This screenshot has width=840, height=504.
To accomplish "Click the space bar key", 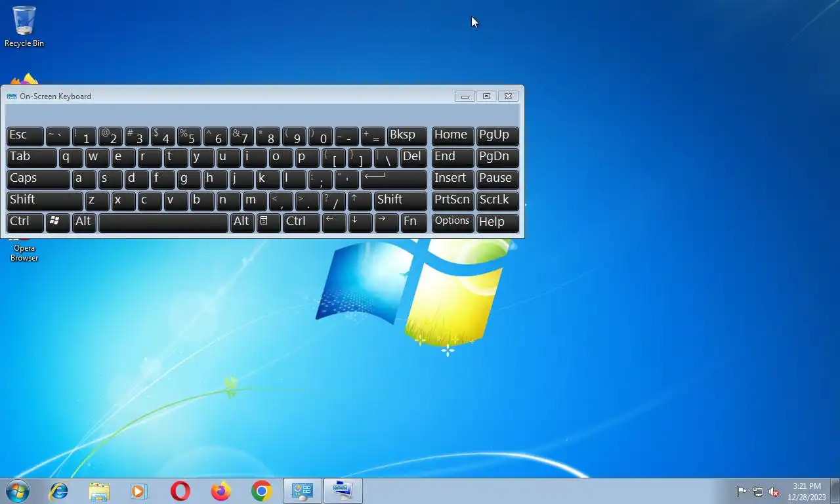I will point(163,222).
